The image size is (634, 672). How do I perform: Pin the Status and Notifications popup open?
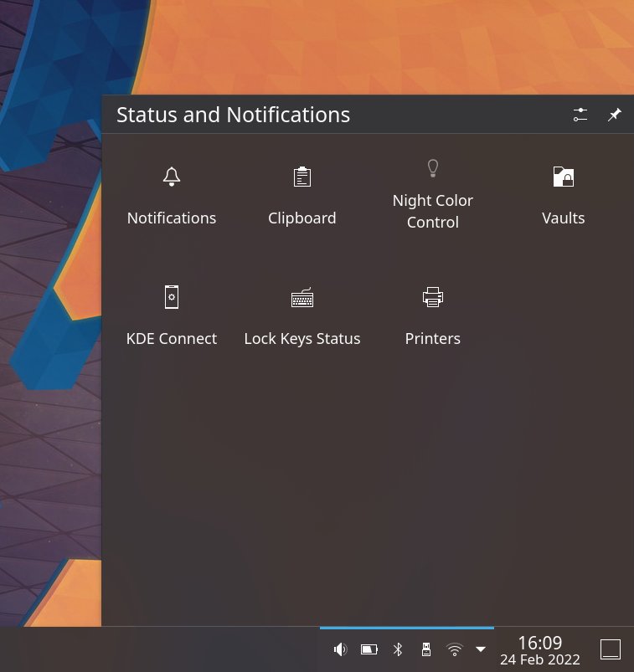tap(615, 115)
